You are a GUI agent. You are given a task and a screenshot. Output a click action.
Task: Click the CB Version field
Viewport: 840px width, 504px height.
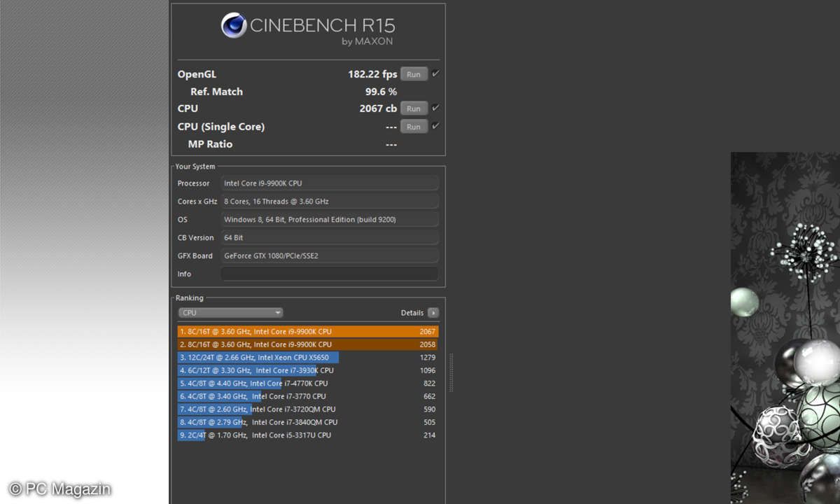click(x=330, y=238)
